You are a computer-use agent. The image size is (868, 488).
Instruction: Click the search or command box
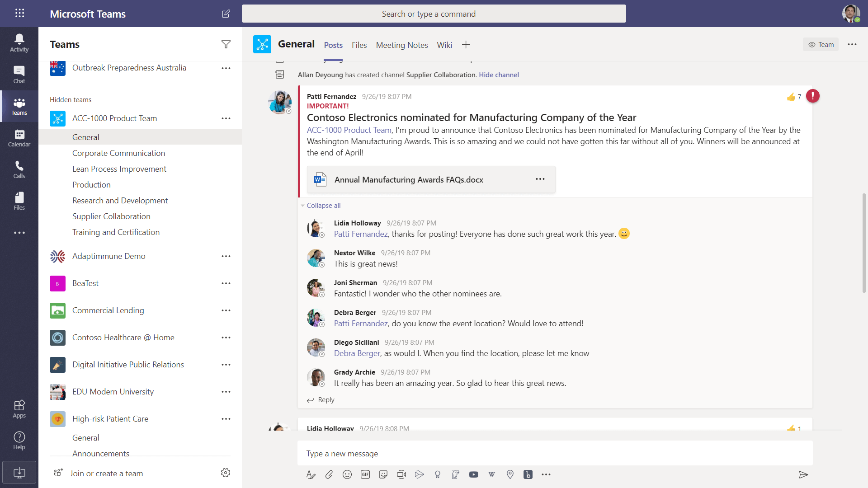pyautogui.click(x=434, y=14)
